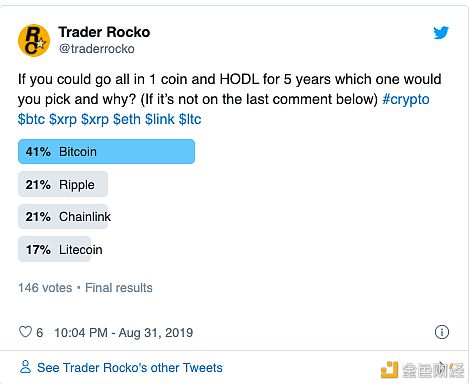Follow the $ltc cashtag link
The width and height of the screenshot is (470, 384).
point(190,119)
